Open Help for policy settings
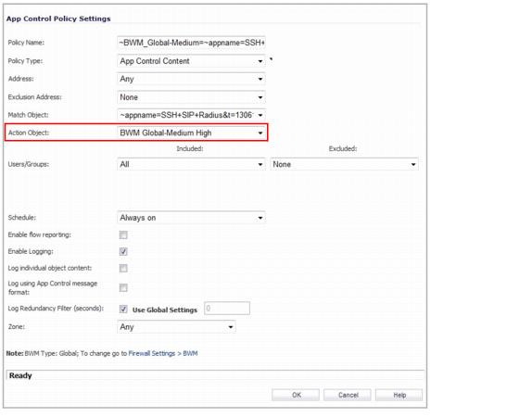The image size is (532, 417). click(x=399, y=395)
